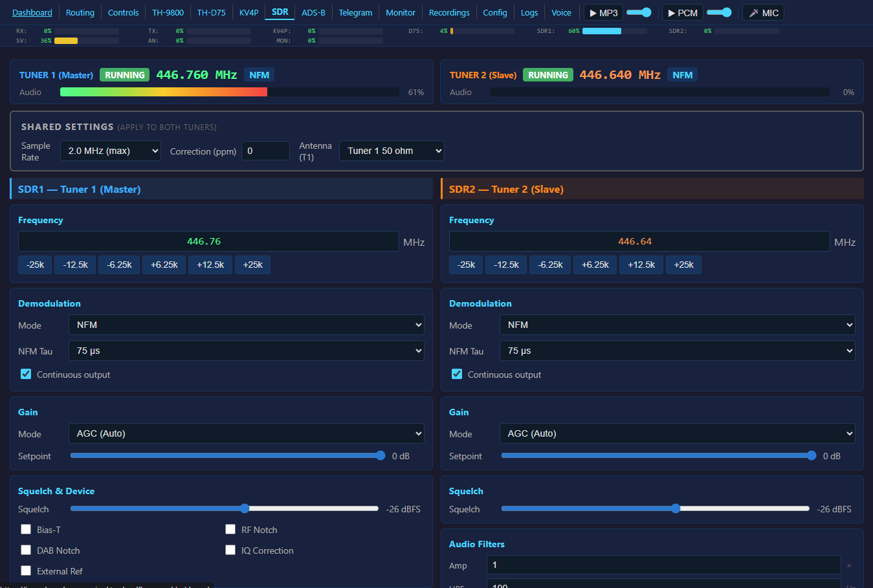
Task: Adjust SDR2 Squelch slider
Action: pos(656,508)
